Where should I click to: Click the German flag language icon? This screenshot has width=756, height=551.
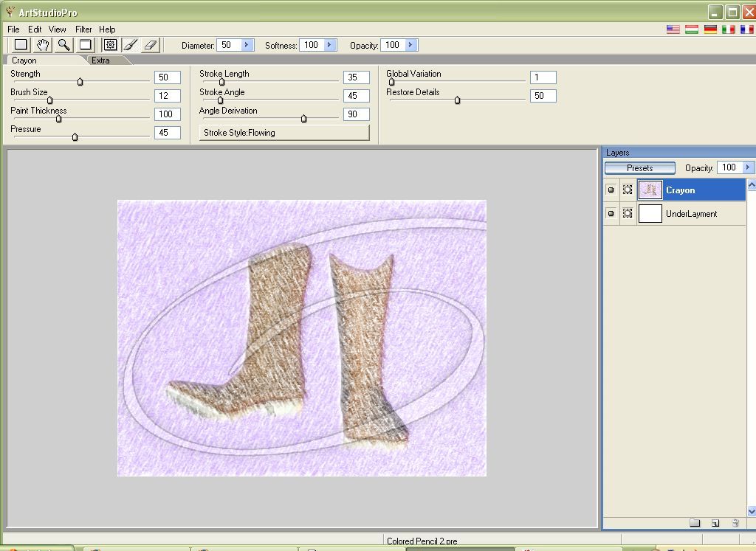(x=711, y=30)
